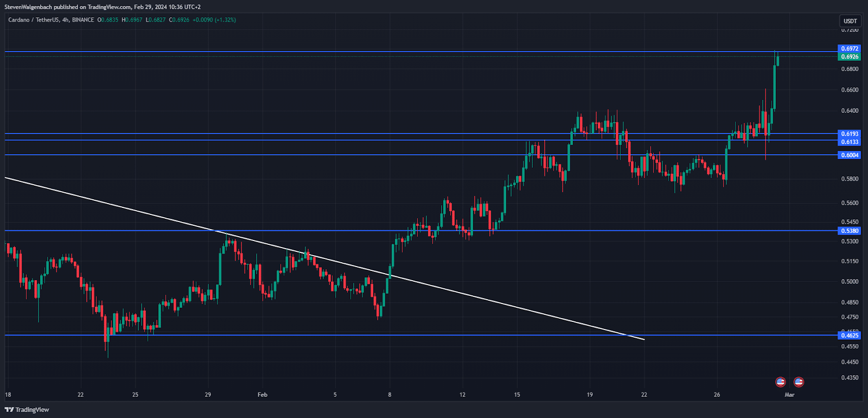Click the Mar label on the time axis
This screenshot has height=418, width=868.
(789, 395)
